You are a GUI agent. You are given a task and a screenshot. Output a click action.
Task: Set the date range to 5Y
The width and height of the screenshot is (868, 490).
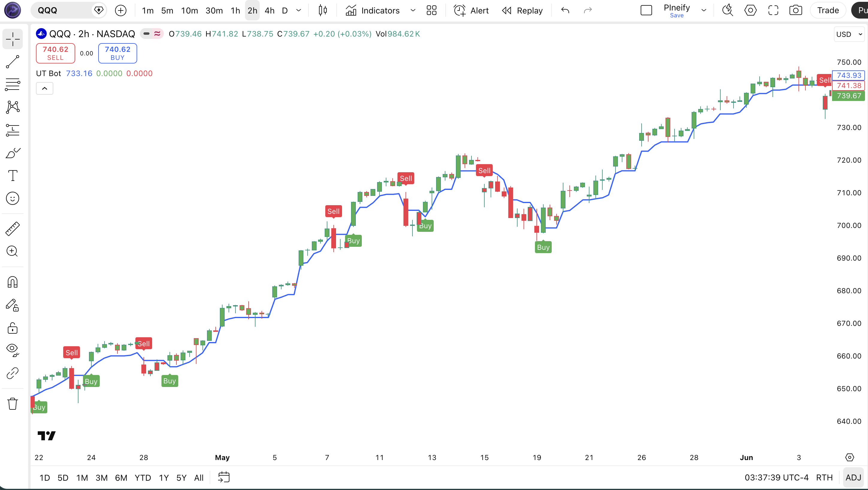181,477
